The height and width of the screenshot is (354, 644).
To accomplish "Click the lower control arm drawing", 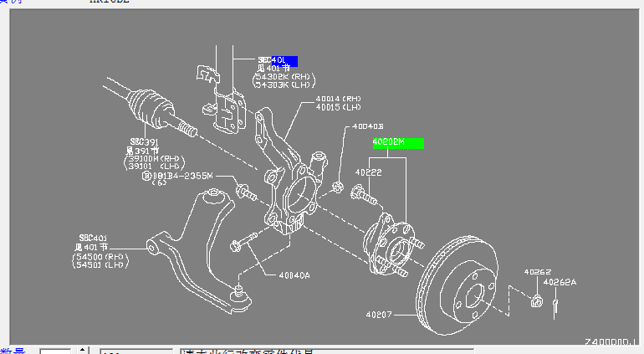I will 199,250.
